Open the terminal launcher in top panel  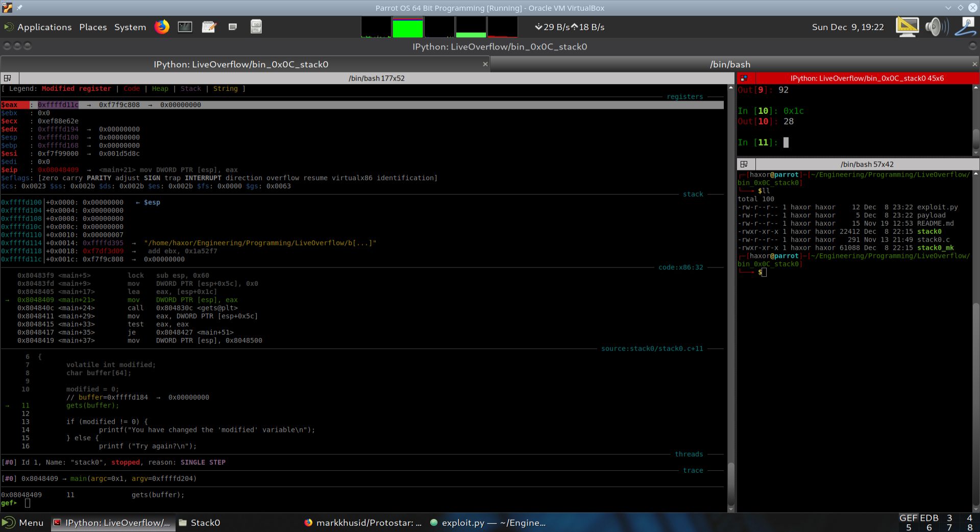tap(185, 27)
